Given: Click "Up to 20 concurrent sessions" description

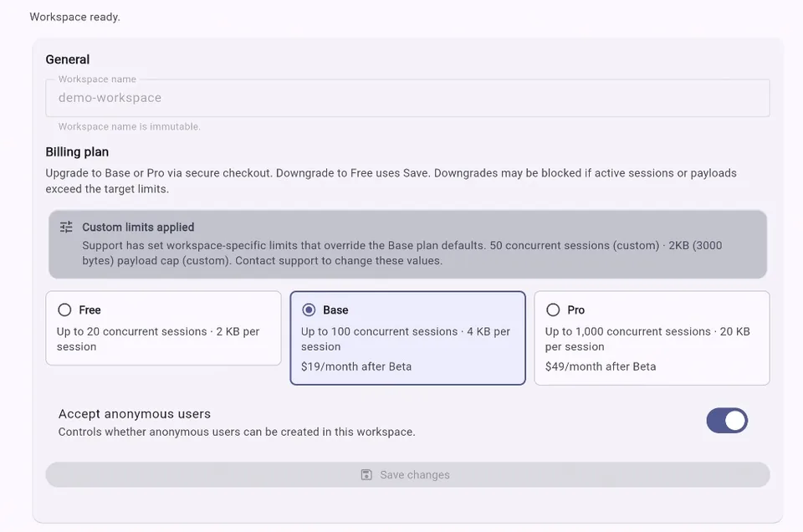Looking at the screenshot, I should click(x=158, y=339).
